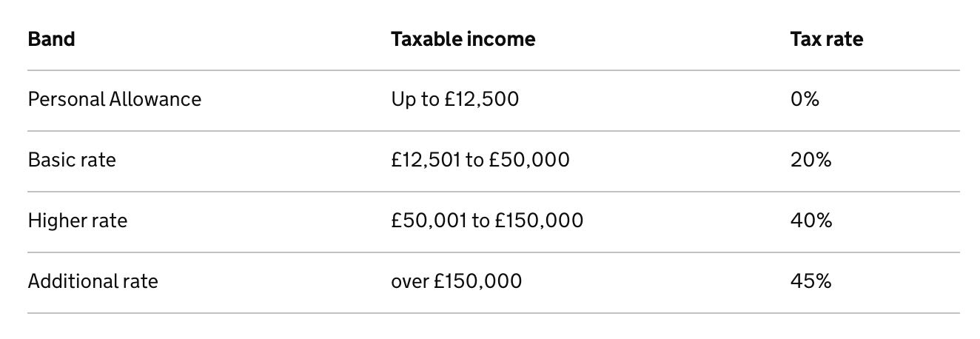Select the Higher rate band cell

click(78, 221)
